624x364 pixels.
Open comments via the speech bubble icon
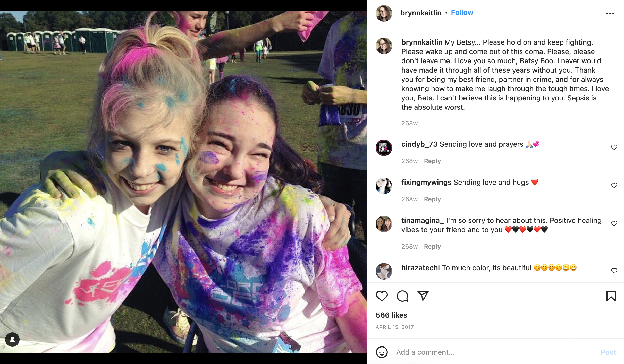pyautogui.click(x=402, y=296)
